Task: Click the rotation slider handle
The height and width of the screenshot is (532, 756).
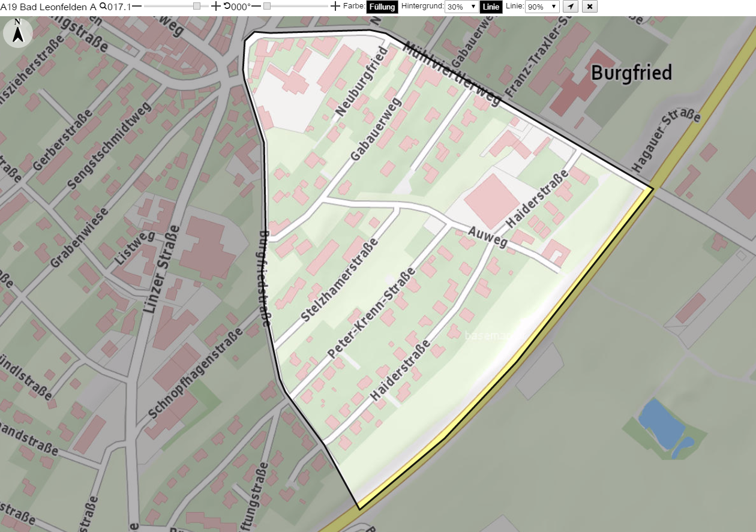Action: click(x=267, y=6)
